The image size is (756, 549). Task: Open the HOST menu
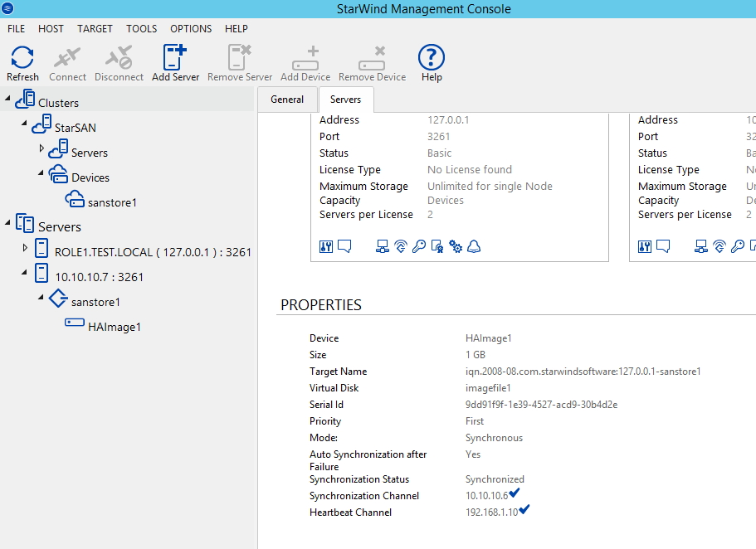tap(51, 29)
